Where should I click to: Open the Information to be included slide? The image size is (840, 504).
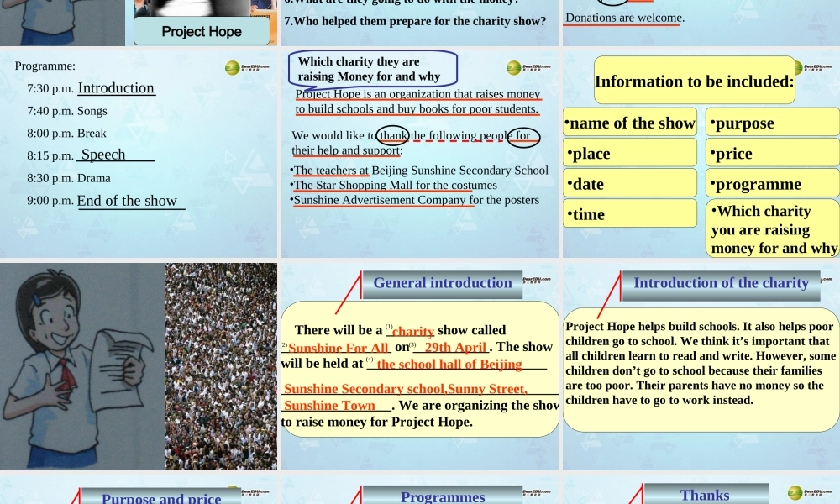pos(701,155)
